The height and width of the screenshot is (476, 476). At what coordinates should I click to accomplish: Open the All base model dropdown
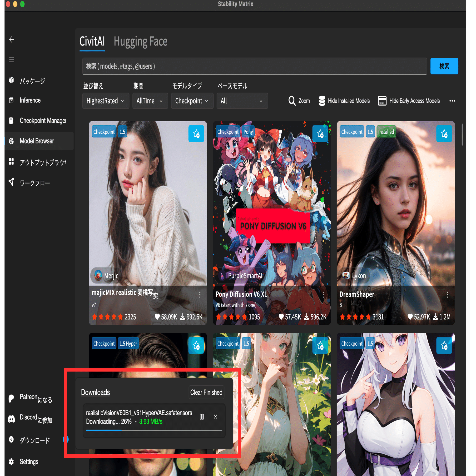click(242, 101)
